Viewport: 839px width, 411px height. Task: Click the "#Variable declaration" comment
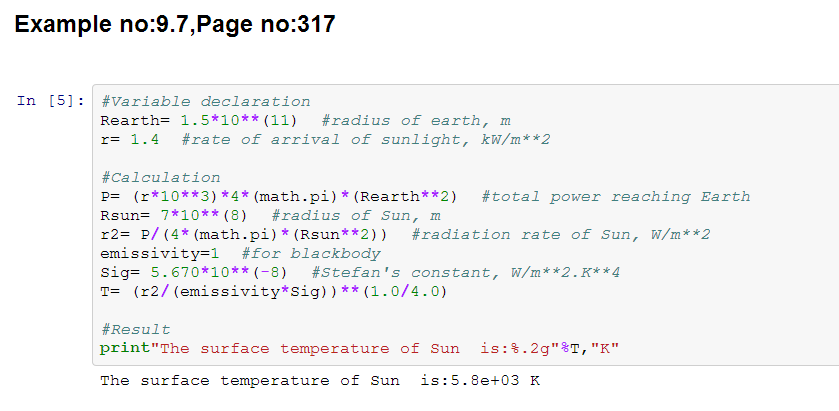pyautogui.click(x=205, y=101)
